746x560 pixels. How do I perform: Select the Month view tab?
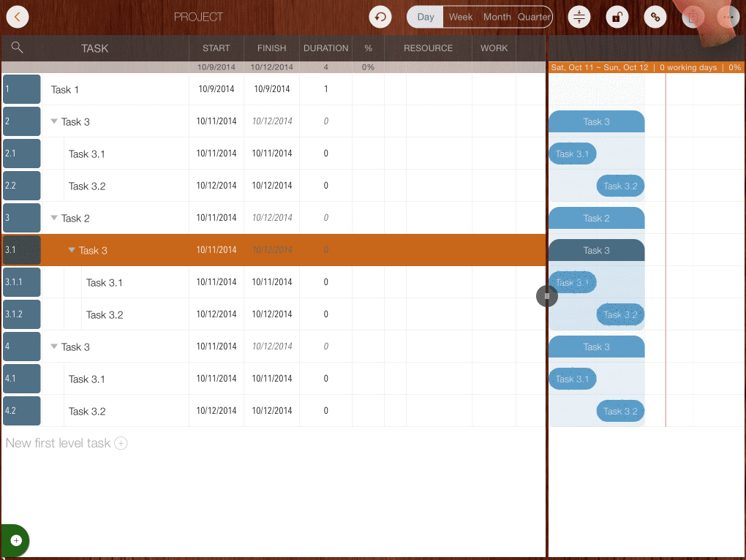pyautogui.click(x=497, y=17)
